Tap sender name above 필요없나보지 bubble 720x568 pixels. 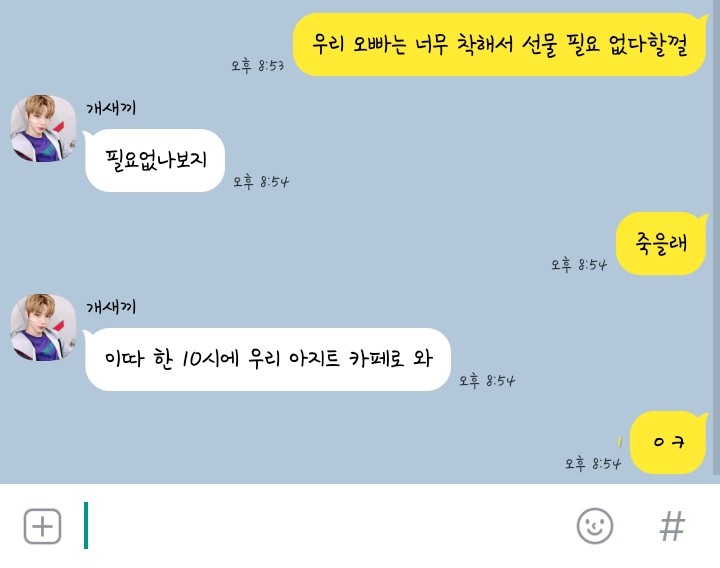pyautogui.click(x=111, y=108)
